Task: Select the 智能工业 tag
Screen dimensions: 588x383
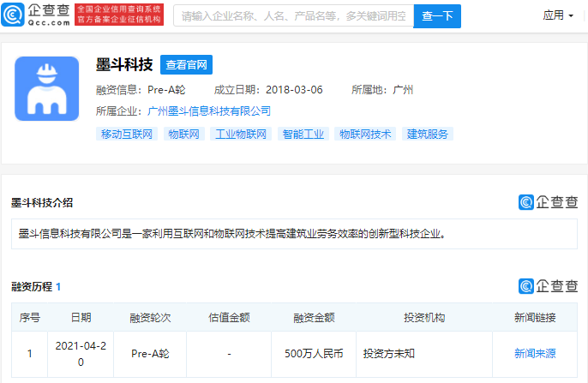Action: coord(303,134)
